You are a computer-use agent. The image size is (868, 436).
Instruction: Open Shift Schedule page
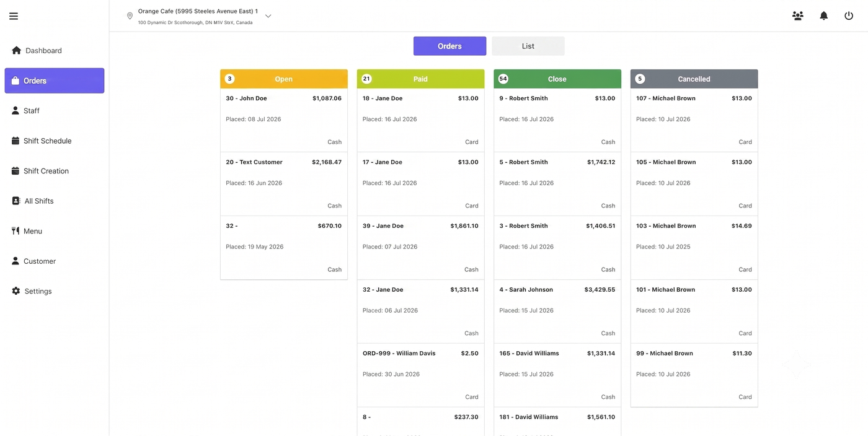pyautogui.click(x=55, y=141)
